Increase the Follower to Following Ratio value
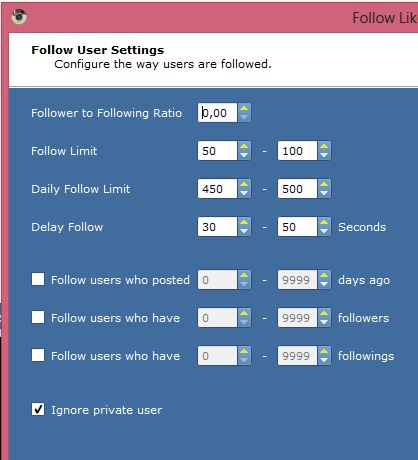 (244, 108)
